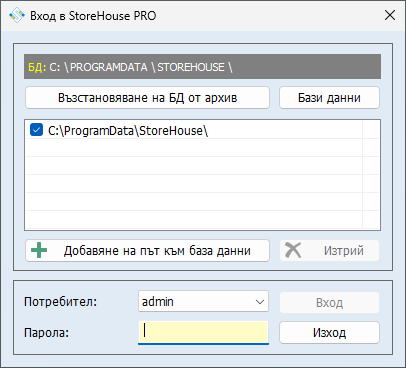The height and width of the screenshot is (368, 406).
Task: Click the Добавяне на път към база данни button
Action: point(147,250)
